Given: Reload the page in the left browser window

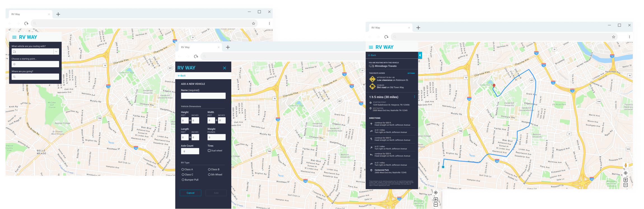Looking at the screenshot, I should point(26,24).
